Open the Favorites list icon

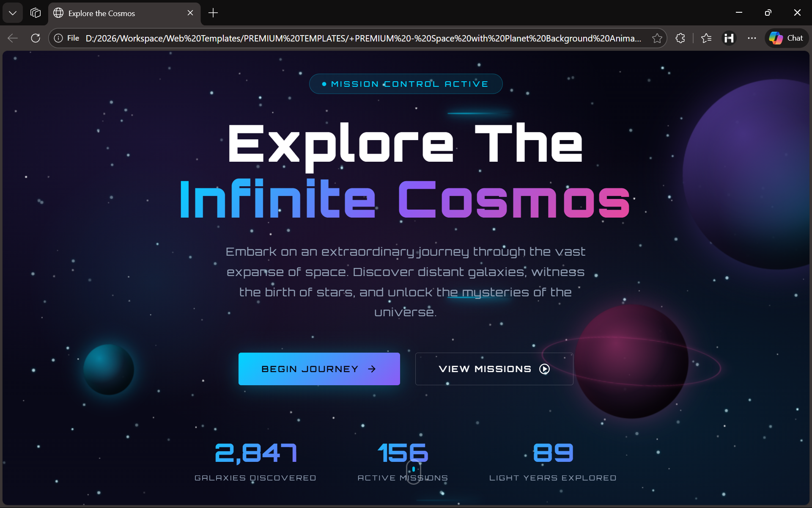(x=706, y=38)
